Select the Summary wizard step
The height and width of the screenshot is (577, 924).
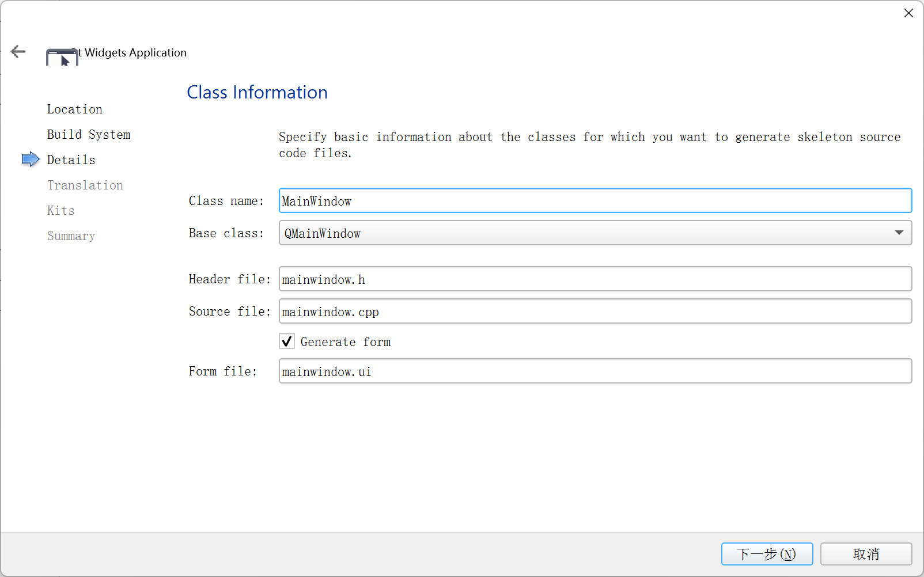pyautogui.click(x=71, y=236)
